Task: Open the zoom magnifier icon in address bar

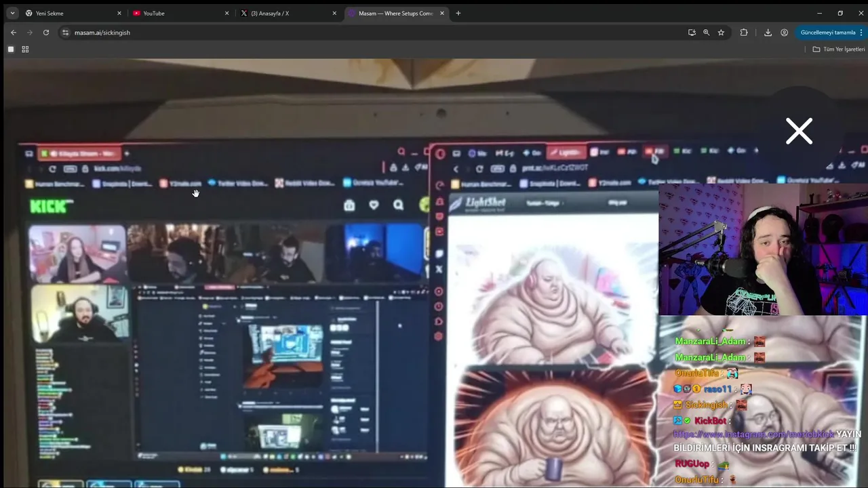Action: 706,33
